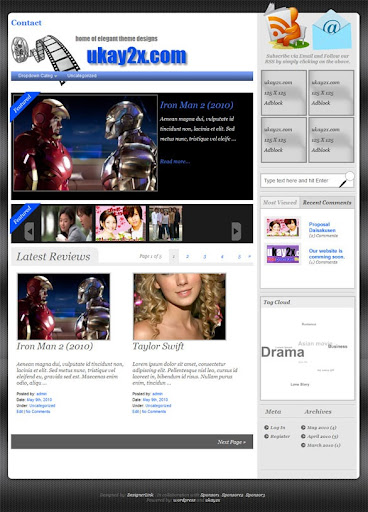Click Read more on Iron Man 2
This screenshot has height=512, width=368.
tap(175, 161)
